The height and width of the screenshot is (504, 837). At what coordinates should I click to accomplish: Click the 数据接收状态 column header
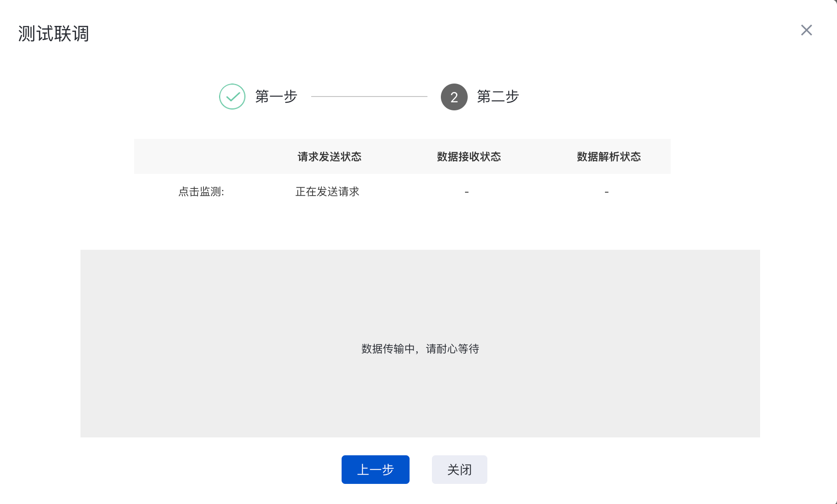click(x=469, y=156)
